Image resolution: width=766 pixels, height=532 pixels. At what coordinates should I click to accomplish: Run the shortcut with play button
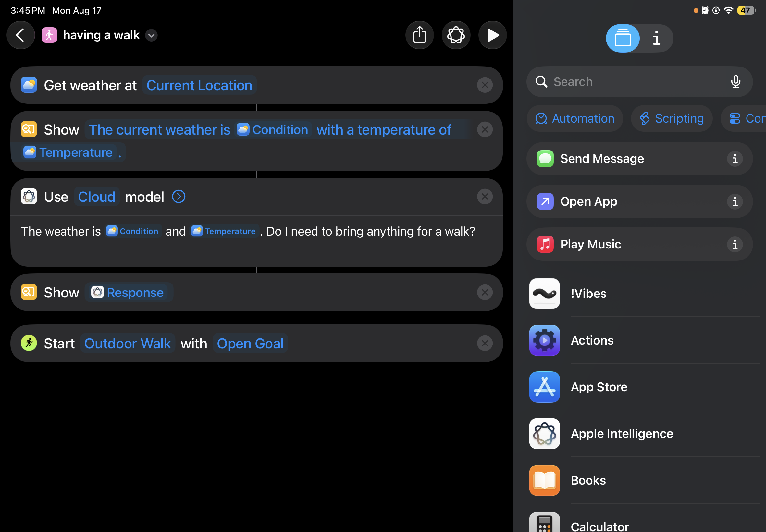tap(493, 35)
